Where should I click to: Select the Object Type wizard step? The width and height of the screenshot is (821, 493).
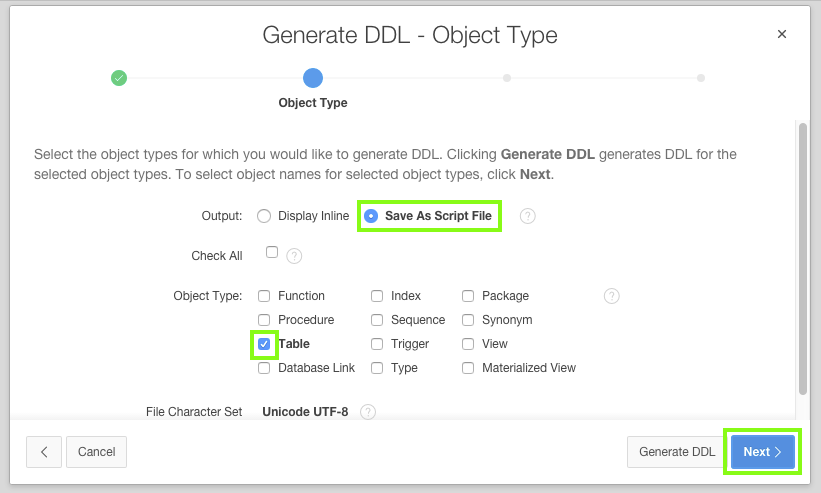pyautogui.click(x=313, y=77)
